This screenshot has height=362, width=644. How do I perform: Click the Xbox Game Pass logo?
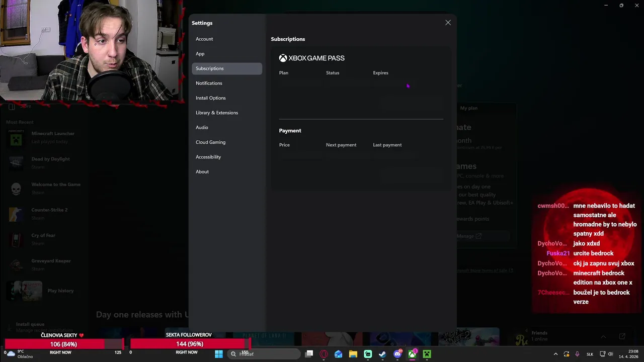coord(312,58)
